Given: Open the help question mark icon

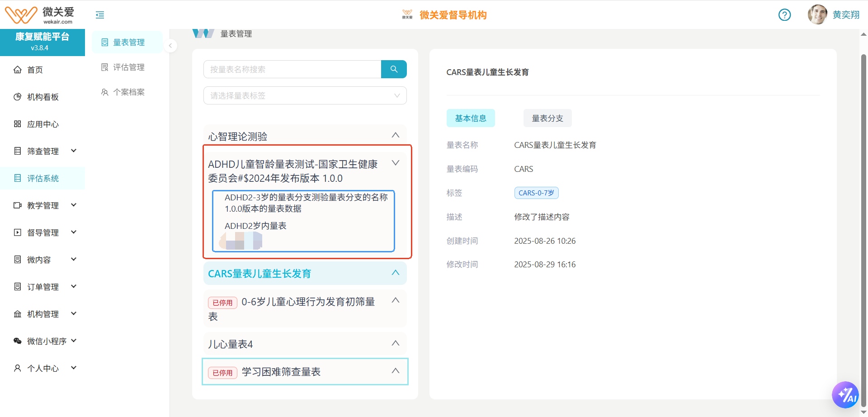Looking at the screenshot, I should click(x=784, y=15).
